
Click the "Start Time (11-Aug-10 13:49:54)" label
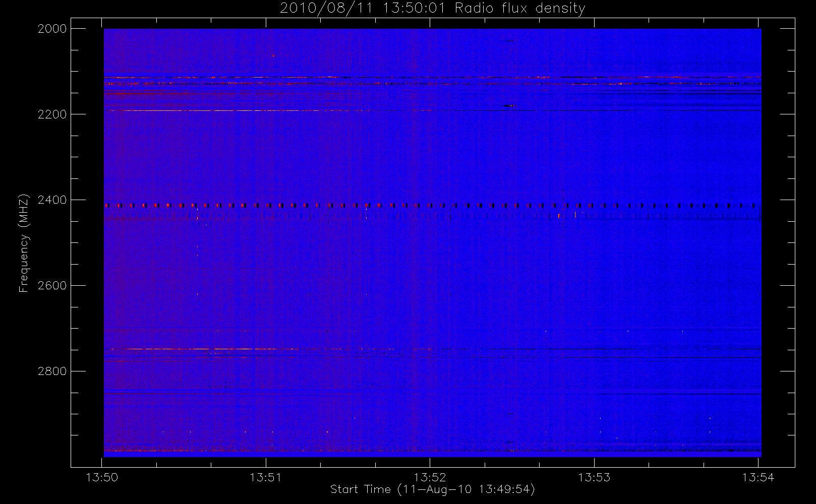[433, 489]
